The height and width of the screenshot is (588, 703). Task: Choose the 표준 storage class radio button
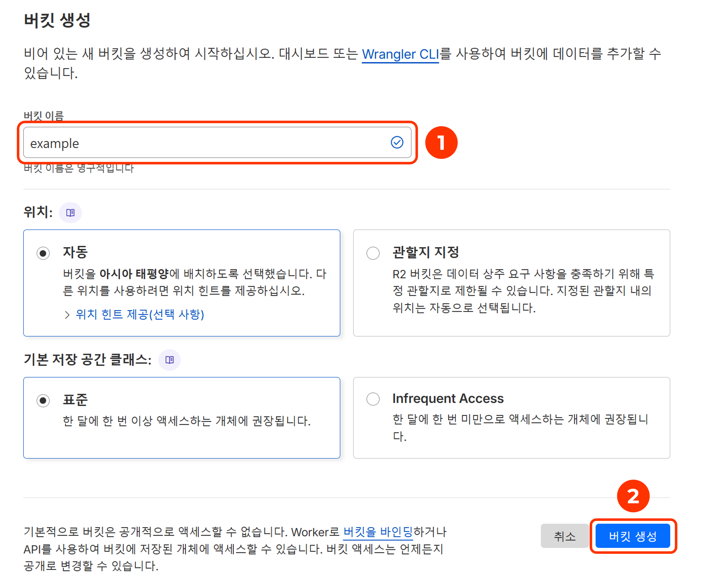click(43, 400)
